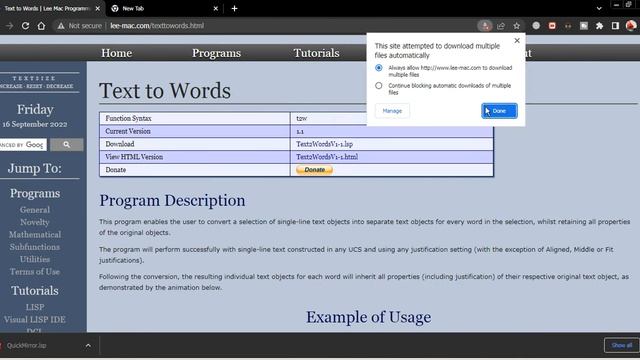Image resolution: width=640 pixels, height=360 pixels.
Task: Close the Text to Words tab
Action: (x=98, y=8)
